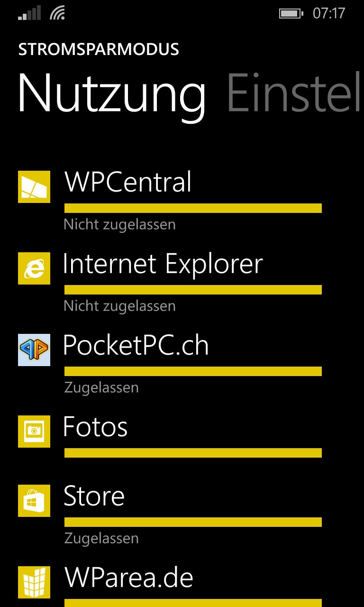Image resolution: width=364 pixels, height=607 pixels.
Task: Tap the battery status icon
Action: pyautogui.click(x=291, y=13)
